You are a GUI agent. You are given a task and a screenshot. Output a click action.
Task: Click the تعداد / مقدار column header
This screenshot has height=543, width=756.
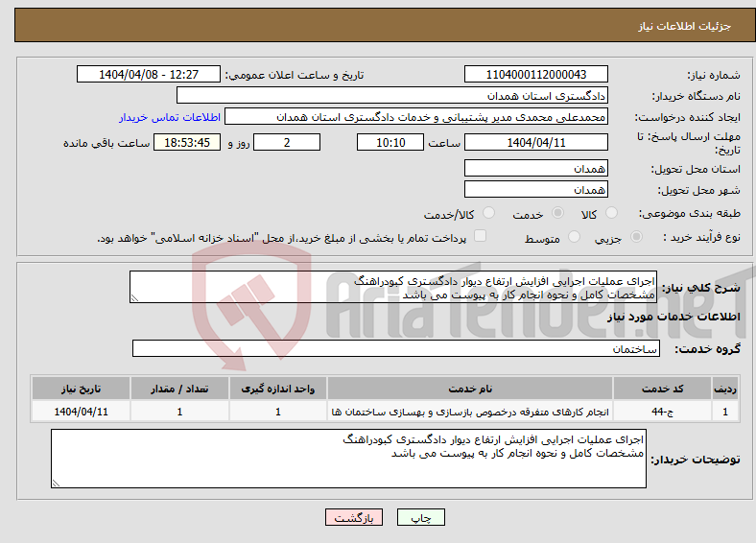coord(179,389)
